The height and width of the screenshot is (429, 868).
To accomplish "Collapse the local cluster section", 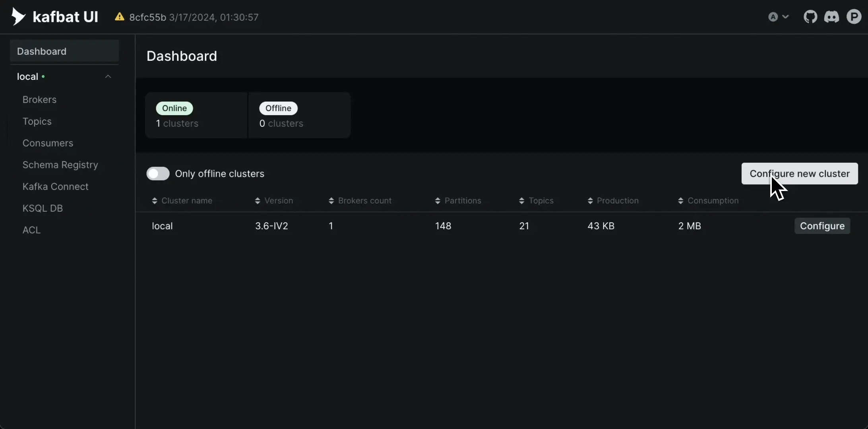I will coord(108,76).
